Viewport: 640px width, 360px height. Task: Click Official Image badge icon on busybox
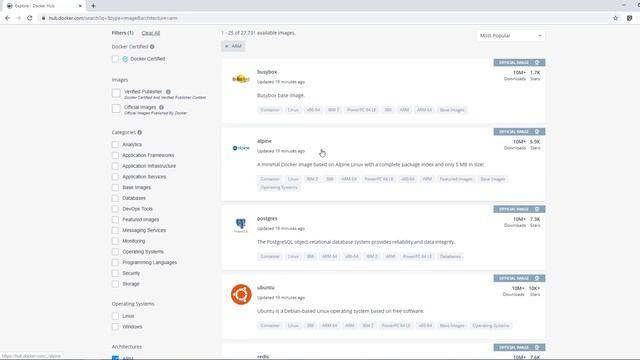(537, 62)
